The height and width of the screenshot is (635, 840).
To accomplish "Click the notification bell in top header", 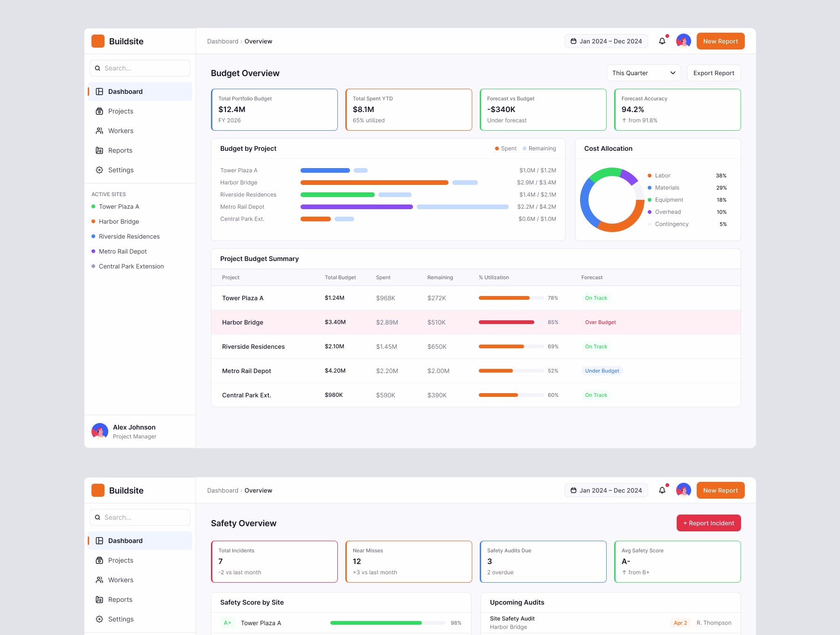I will point(662,41).
